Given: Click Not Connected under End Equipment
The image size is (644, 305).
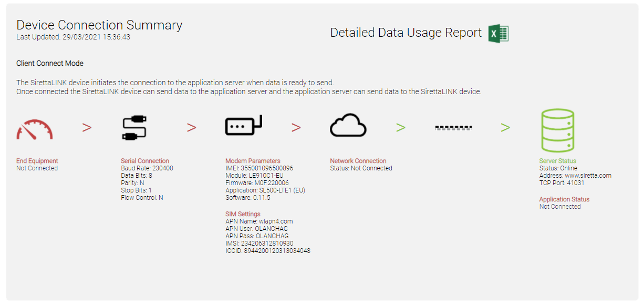Looking at the screenshot, I should click(x=37, y=168).
